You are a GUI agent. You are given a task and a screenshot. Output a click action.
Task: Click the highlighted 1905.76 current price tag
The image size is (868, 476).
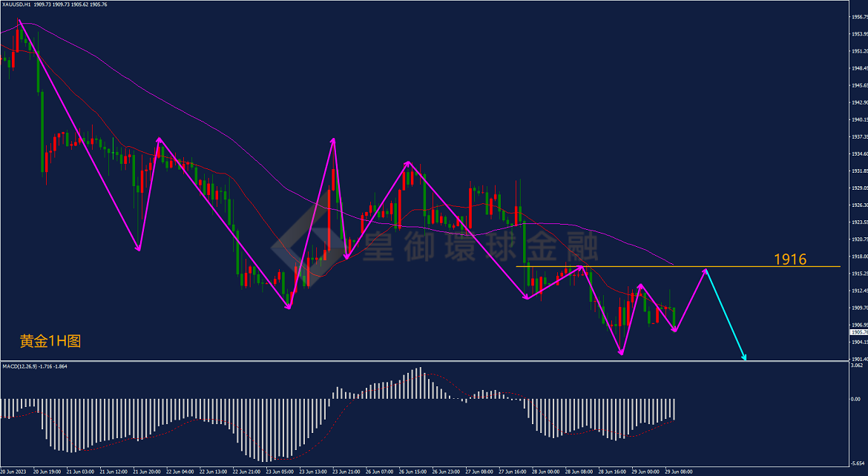click(858, 332)
